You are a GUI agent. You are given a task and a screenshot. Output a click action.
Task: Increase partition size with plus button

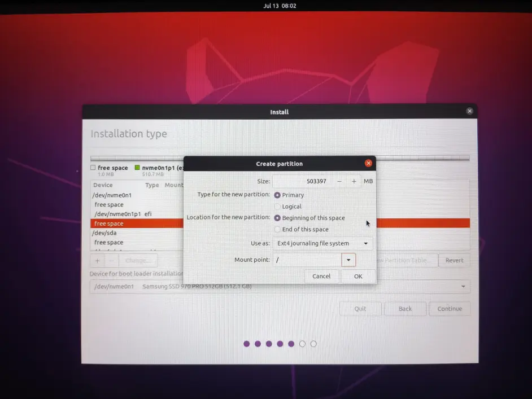tap(354, 181)
